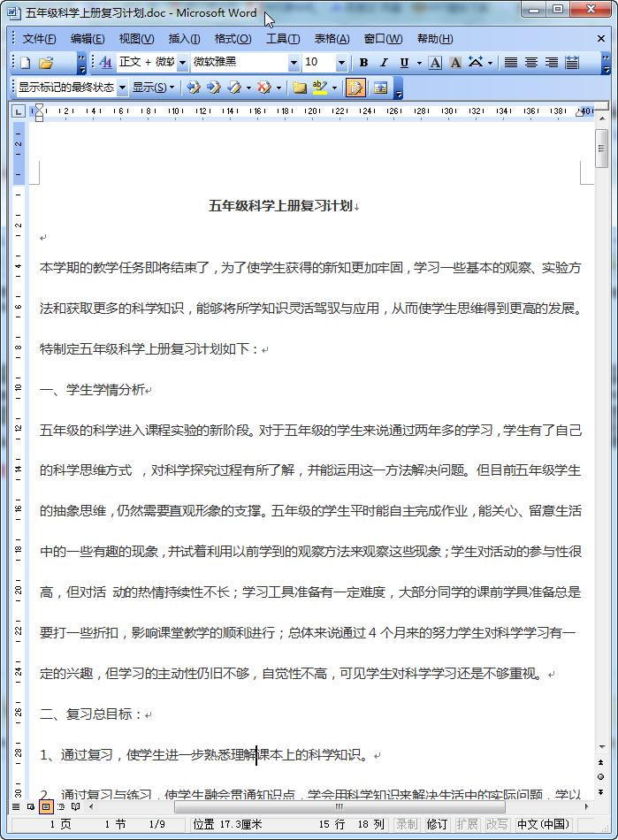Open the font size dropdown

[341, 63]
